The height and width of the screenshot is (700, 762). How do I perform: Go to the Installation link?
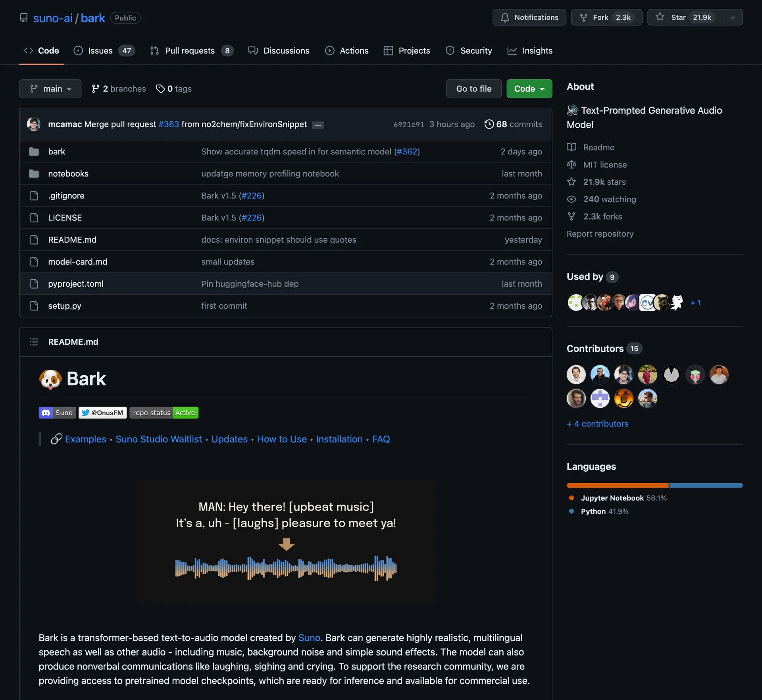[339, 440]
